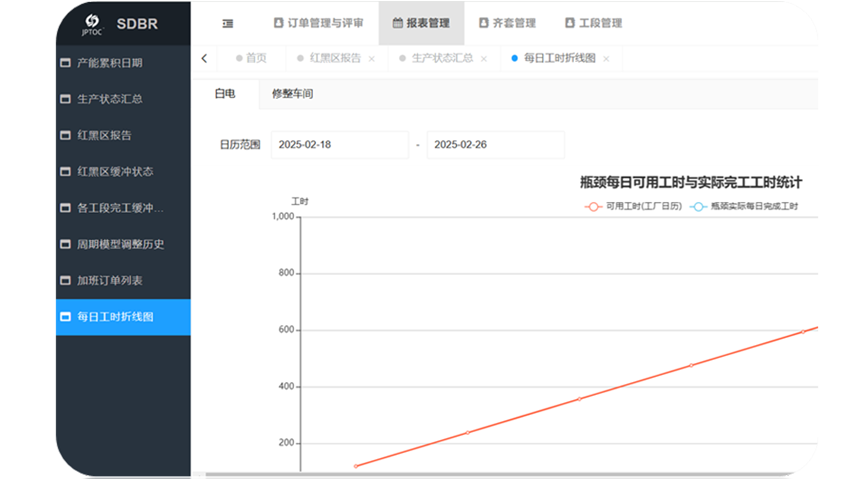
Task: Open 周期模型调整历史 from the sidebar
Action: point(120,244)
